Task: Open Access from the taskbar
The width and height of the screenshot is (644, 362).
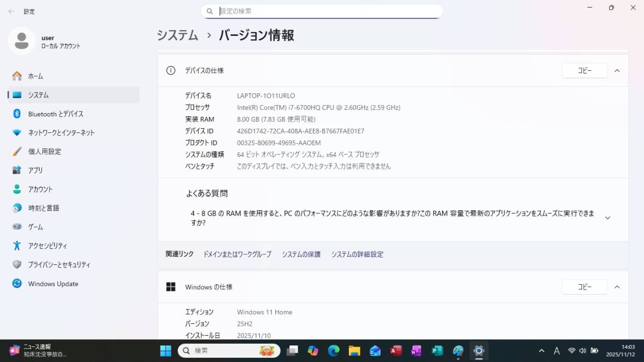Action: pos(396,351)
